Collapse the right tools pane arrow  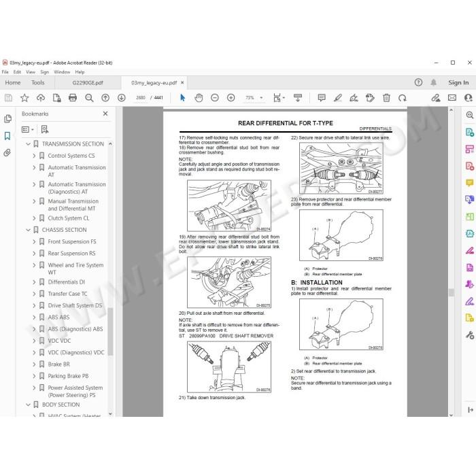(x=471, y=410)
